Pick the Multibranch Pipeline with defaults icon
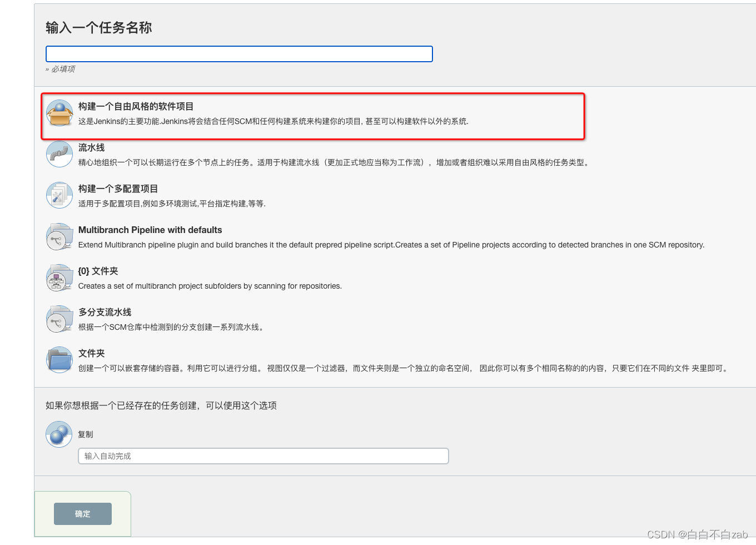This screenshot has height=545, width=756. (x=59, y=236)
